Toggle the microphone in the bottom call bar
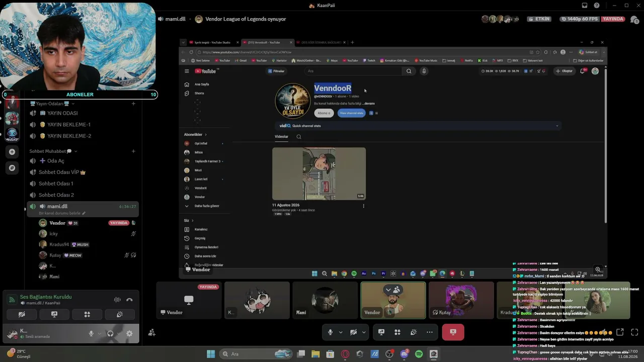644x362 pixels. pos(331,332)
